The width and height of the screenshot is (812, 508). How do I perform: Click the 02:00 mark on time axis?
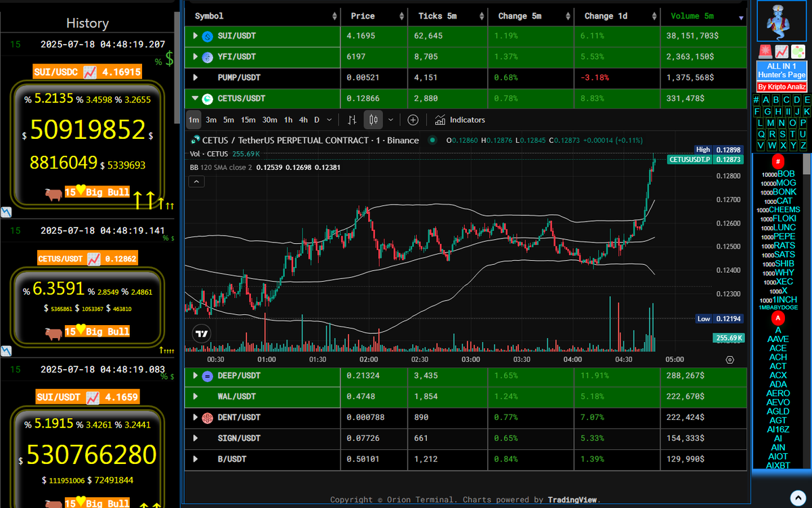point(369,360)
